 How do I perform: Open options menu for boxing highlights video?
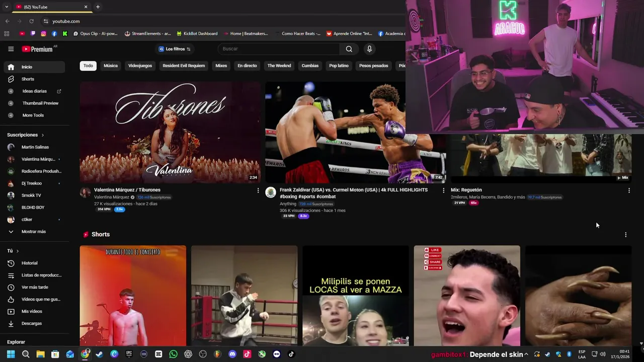443,191
